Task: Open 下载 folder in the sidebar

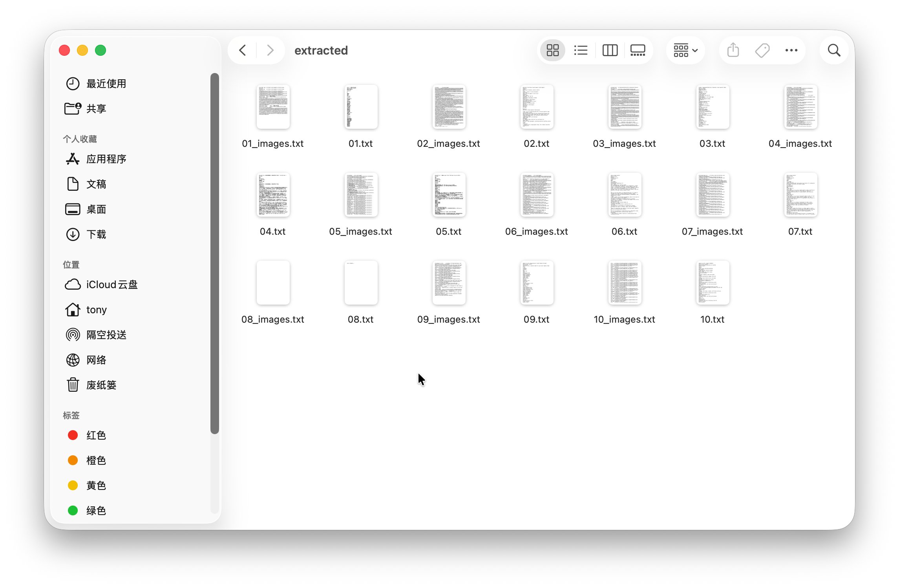Action: coord(96,234)
